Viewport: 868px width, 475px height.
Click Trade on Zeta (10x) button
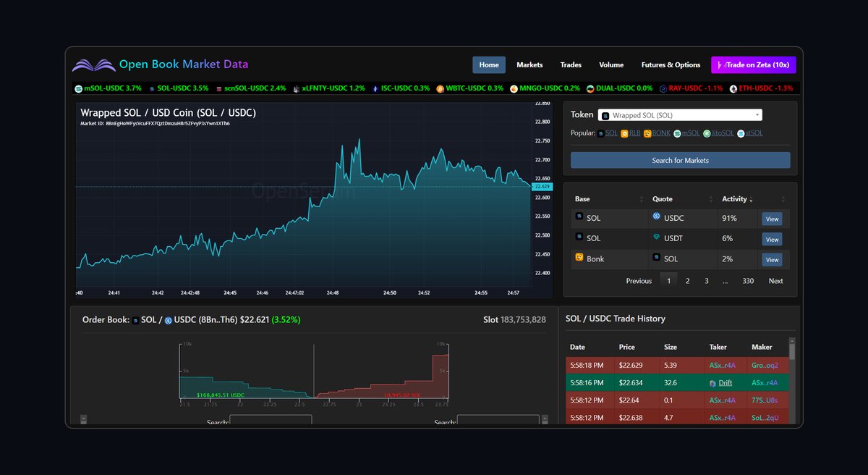tap(754, 65)
